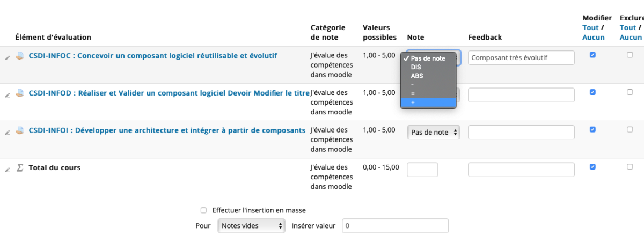
Task: Open the CSDI-INFOC Concevoir un composant link
Action: click(x=153, y=56)
